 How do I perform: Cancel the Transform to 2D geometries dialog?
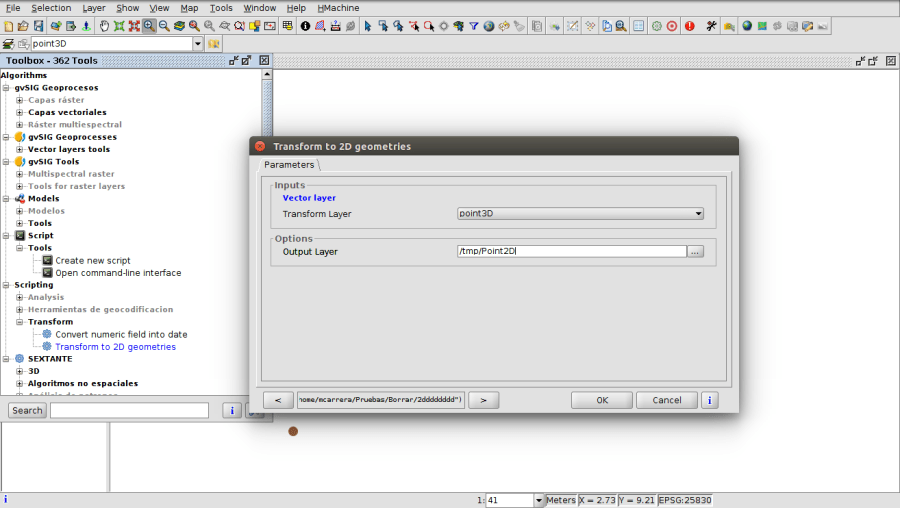(x=666, y=400)
